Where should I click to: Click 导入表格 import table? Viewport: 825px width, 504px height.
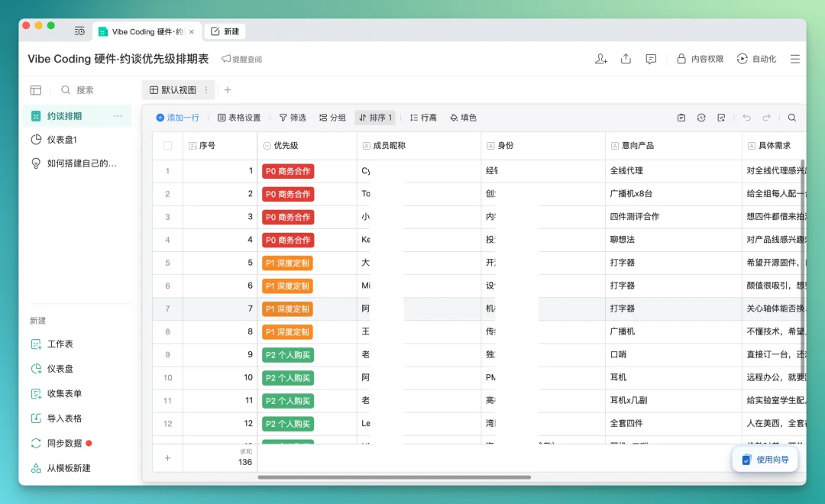[57, 418]
